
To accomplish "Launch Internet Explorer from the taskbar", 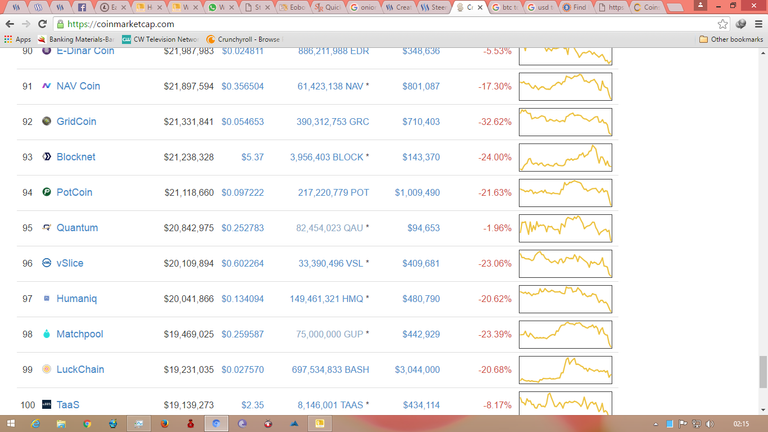I will 35,424.
